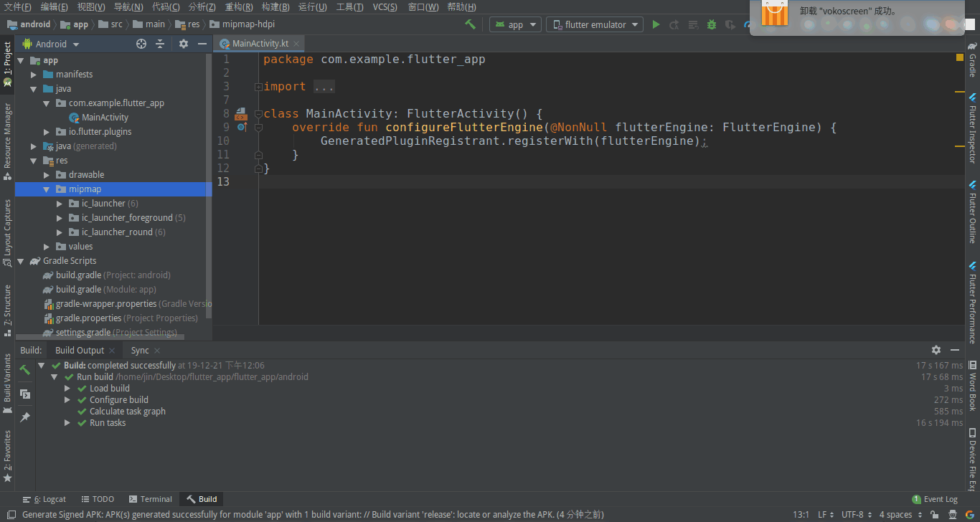Minimize the Build tool window
Image resolution: width=980 pixels, height=522 pixels.
tap(955, 350)
